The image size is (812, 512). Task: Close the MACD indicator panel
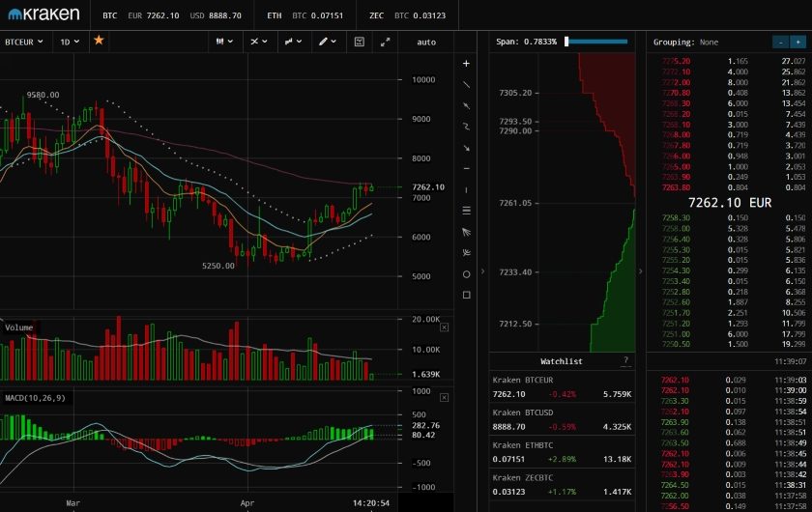click(x=445, y=398)
